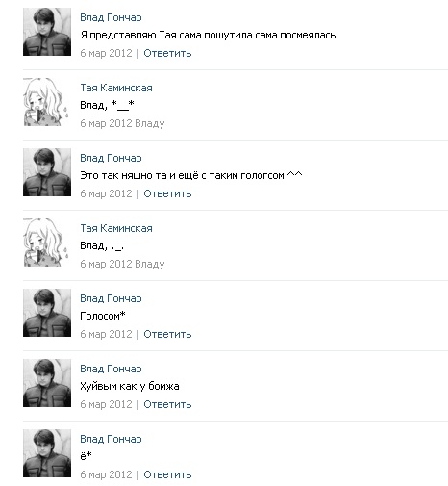Open Тая's avatar beside the '._.' comment
448x486 pixels.
47,243
